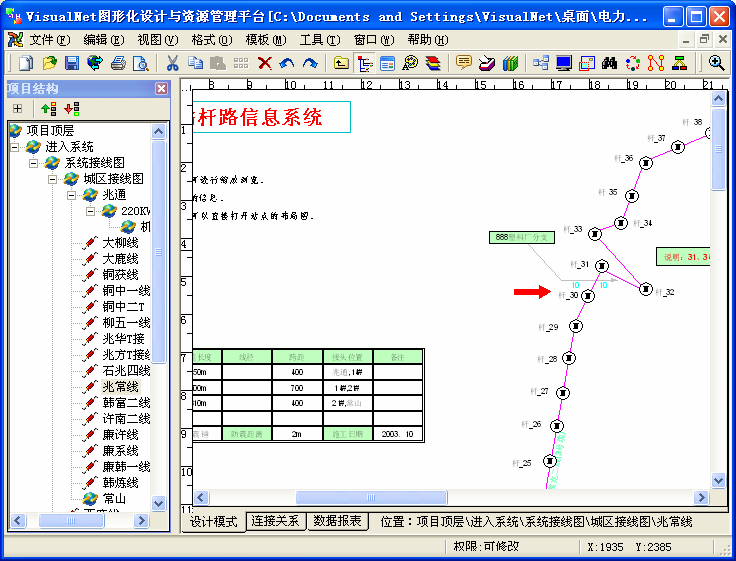736x561 pixels.
Task: Click the red down-arrow icon in project panel
Action: [71, 108]
